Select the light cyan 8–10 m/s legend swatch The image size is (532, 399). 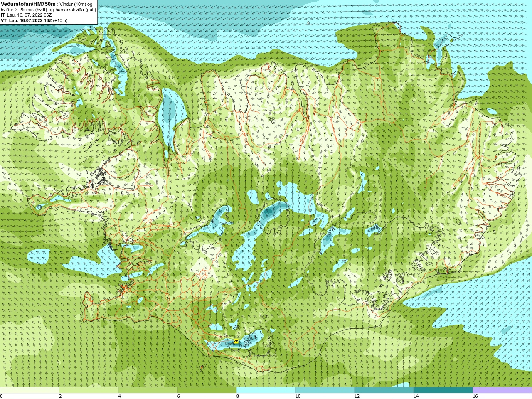(266, 390)
